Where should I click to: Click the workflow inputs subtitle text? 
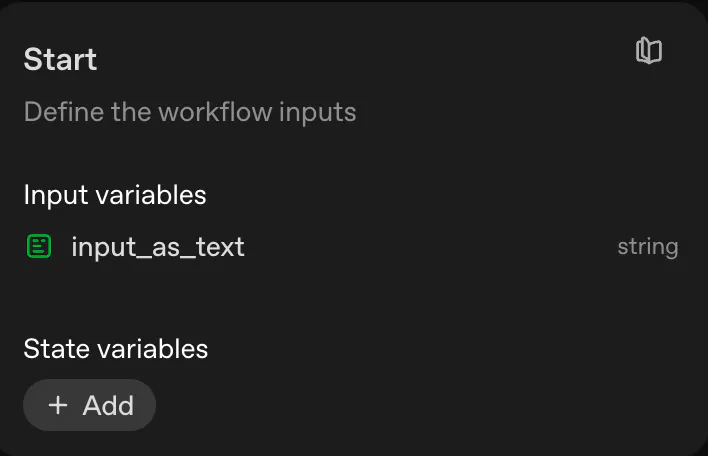coord(190,111)
